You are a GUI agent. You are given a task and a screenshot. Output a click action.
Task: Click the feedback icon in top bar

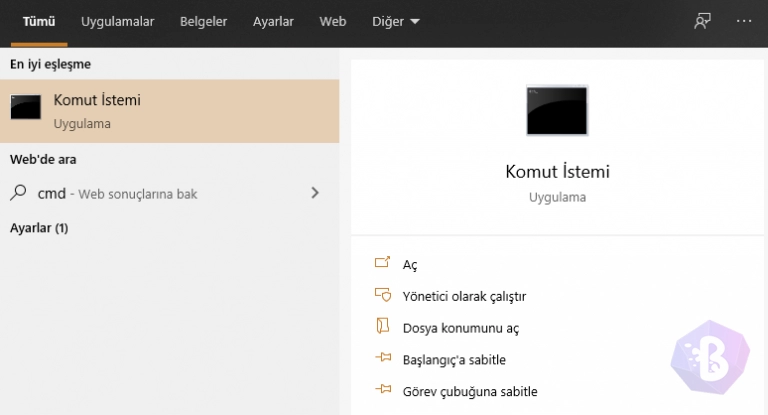[702, 21]
